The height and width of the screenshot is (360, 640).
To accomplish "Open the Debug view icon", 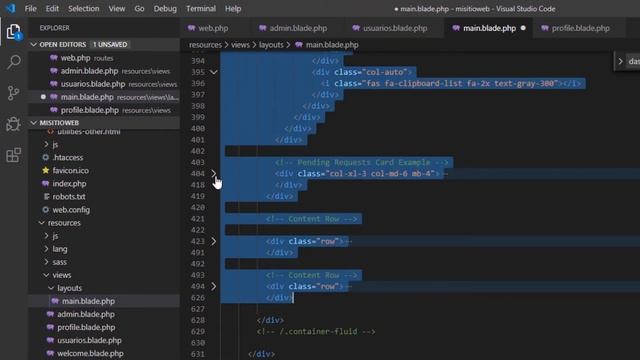I will tap(13, 124).
